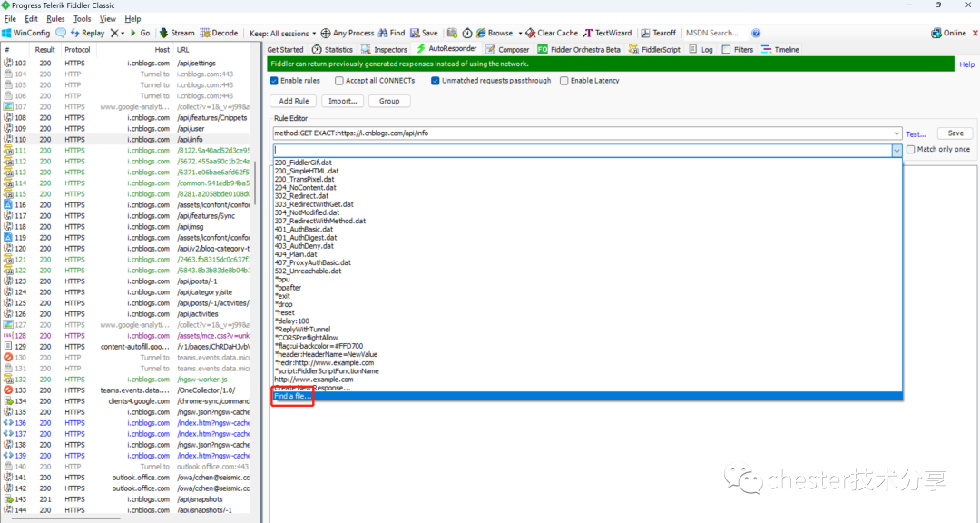This screenshot has width=980, height=523.
Task: Check Accept all CONNECTs checkbox
Action: coord(338,81)
